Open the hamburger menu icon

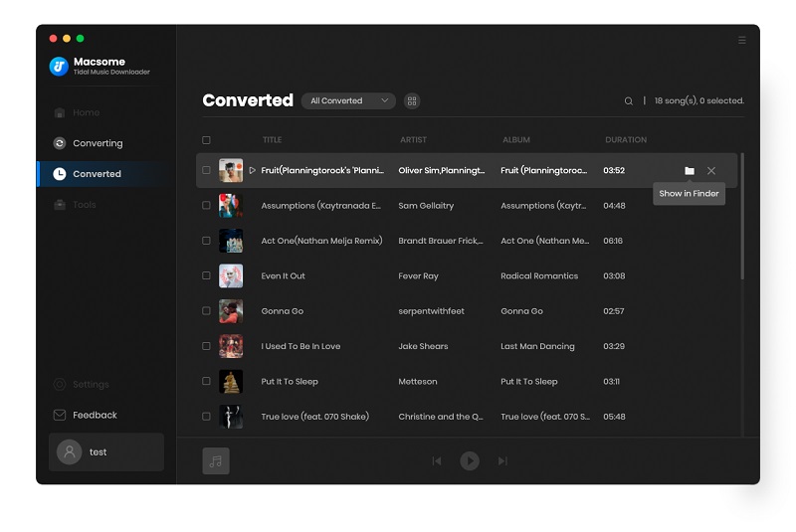click(741, 40)
